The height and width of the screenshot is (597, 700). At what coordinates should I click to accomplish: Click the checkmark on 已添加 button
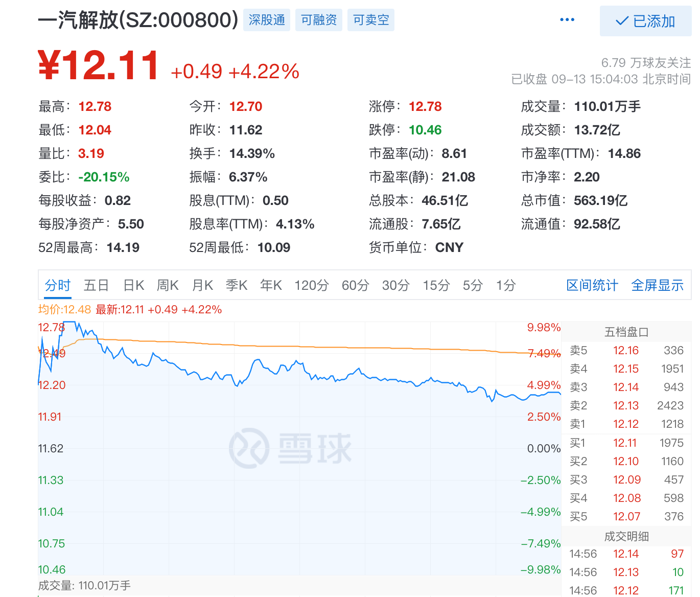621,21
